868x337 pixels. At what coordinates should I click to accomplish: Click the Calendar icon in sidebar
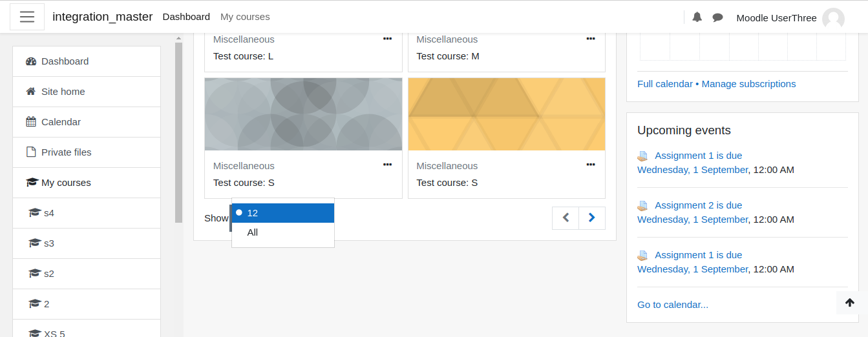pyautogui.click(x=31, y=122)
